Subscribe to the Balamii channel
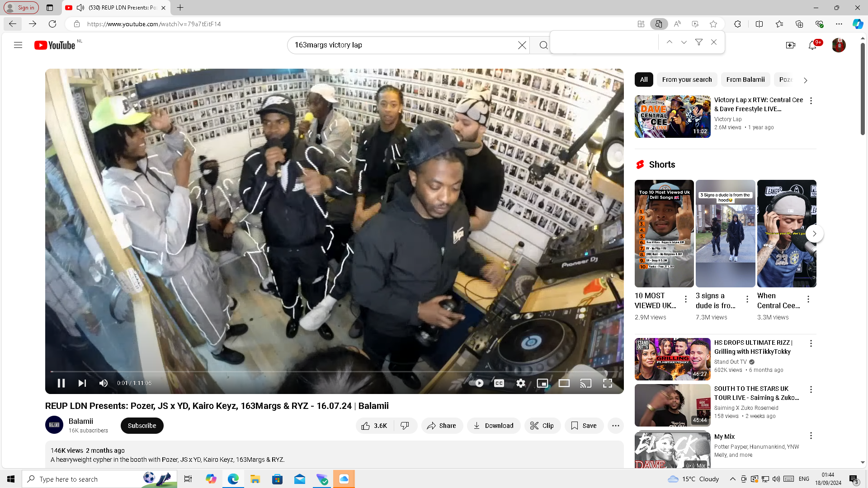The image size is (868, 488). (x=142, y=426)
